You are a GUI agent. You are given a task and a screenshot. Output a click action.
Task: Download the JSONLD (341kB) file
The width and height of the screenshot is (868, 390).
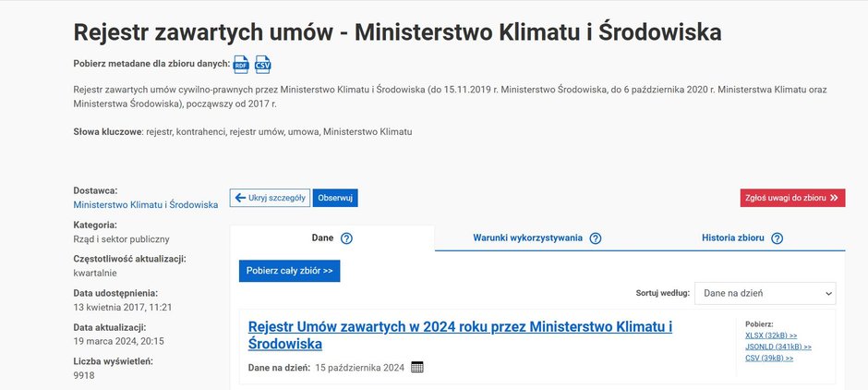[x=778, y=347]
